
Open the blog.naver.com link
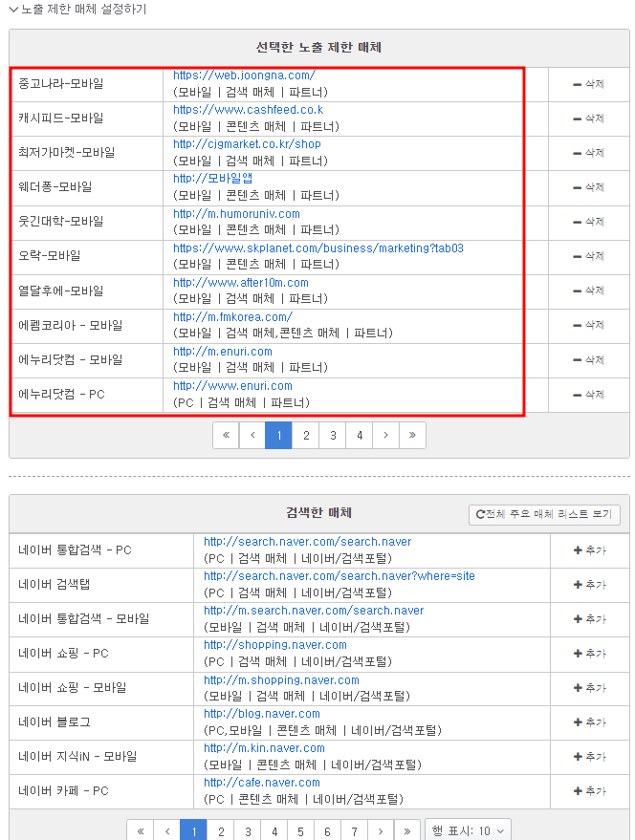tap(262, 714)
